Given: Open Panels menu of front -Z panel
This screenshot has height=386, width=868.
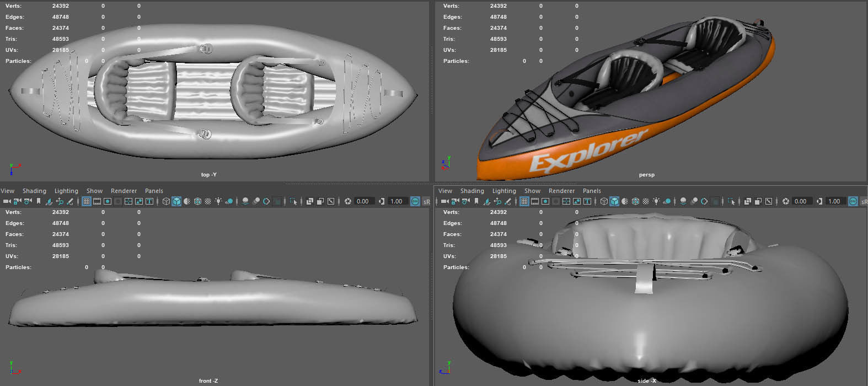Looking at the screenshot, I should (154, 191).
